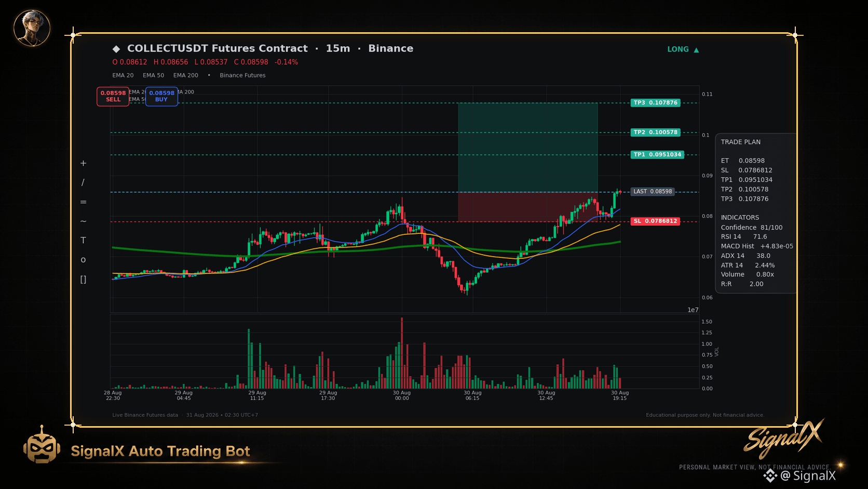Click the TP1 0.0951034 price label
Screen dimensions: 868x489
click(657, 155)
